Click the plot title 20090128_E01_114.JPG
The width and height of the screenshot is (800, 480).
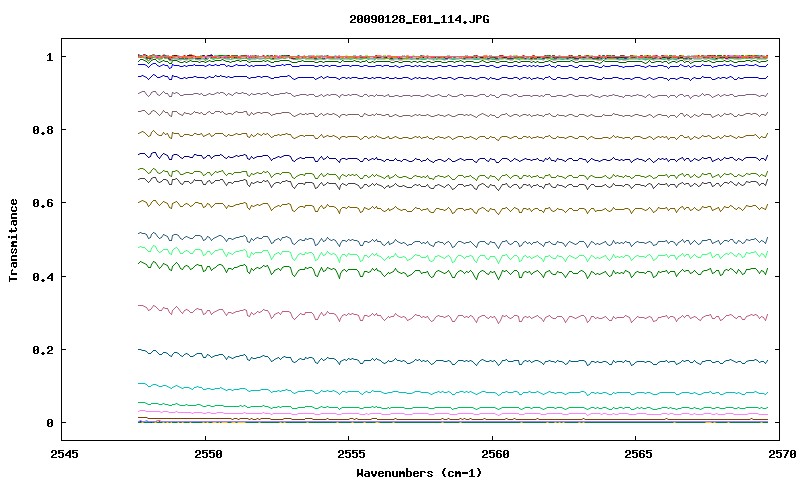pos(419,19)
